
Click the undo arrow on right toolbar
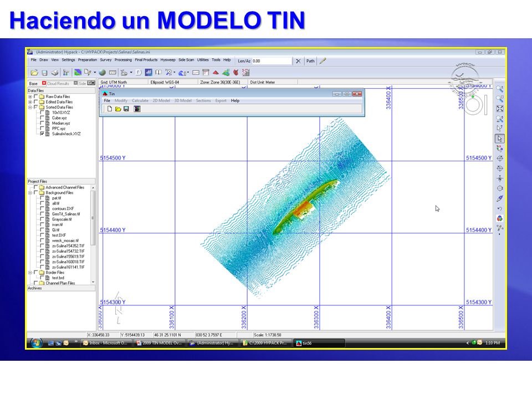point(500,208)
